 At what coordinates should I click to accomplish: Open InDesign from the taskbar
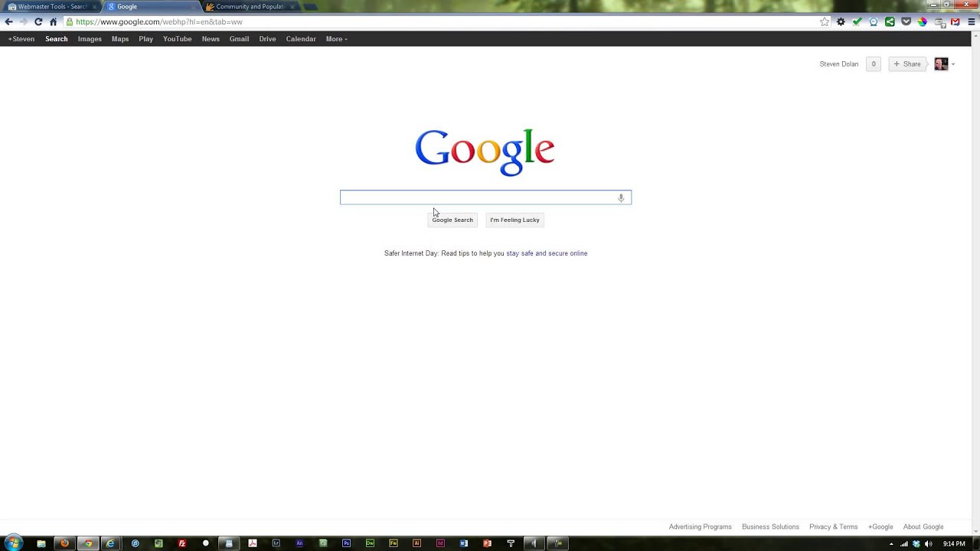tap(440, 543)
